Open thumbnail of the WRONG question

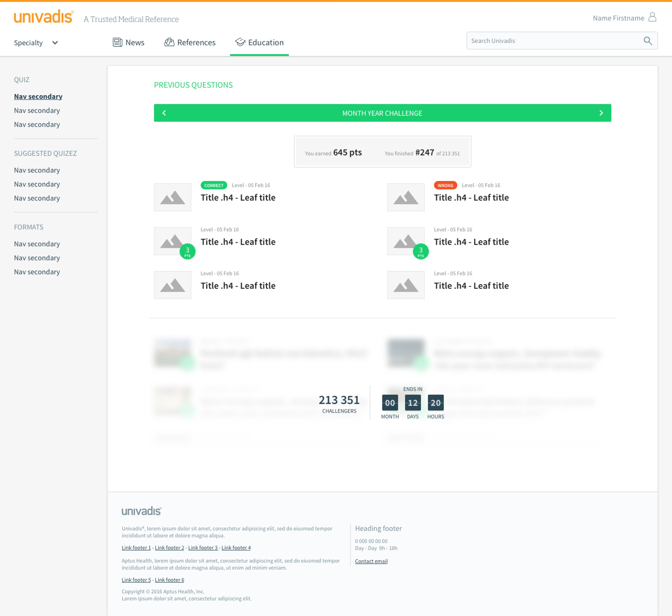pyautogui.click(x=406, y=197)
